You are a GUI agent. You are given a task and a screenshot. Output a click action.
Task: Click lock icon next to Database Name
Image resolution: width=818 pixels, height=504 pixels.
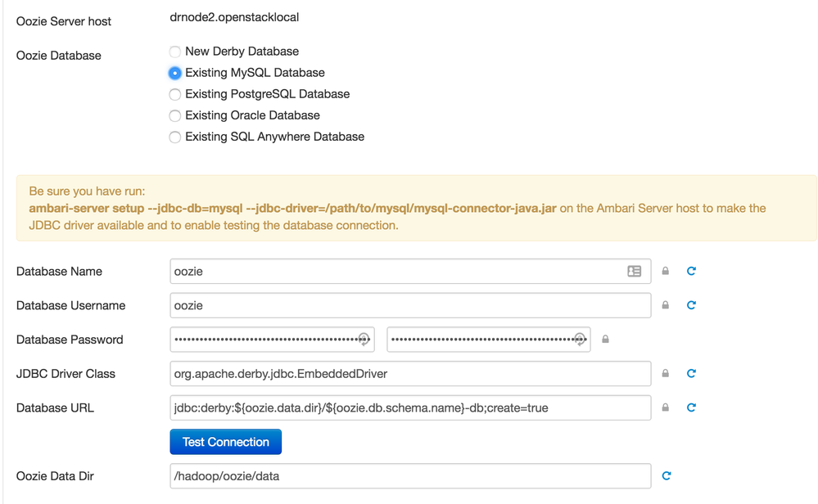coord(665,272)
